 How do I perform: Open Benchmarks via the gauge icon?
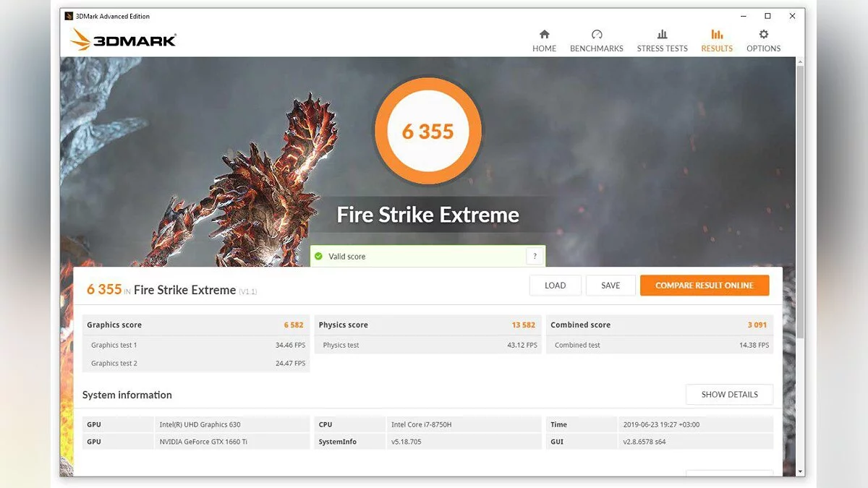click(x=596, y=34)
